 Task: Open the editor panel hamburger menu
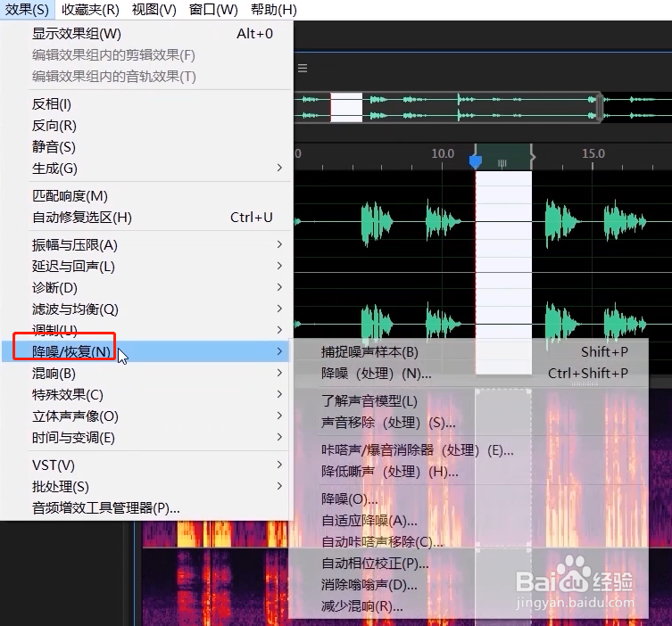click(303, 68)
